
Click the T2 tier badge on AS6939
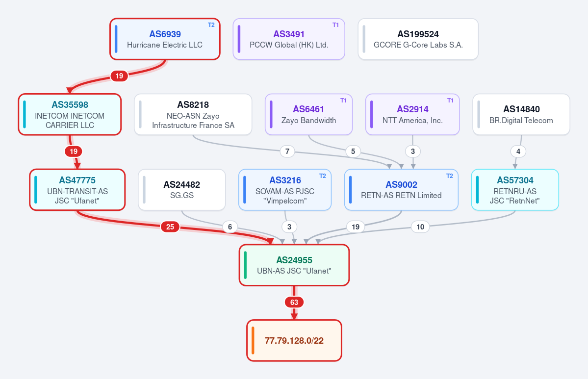click(211, 25)
